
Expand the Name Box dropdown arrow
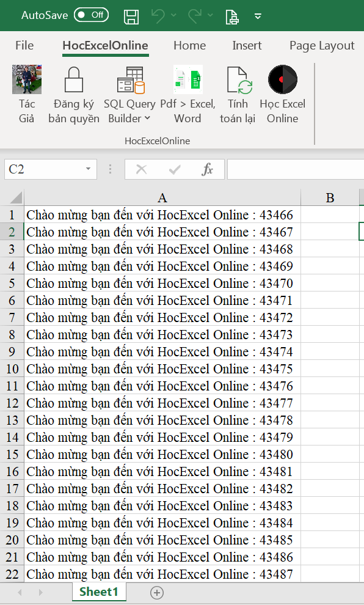[89, 169]
